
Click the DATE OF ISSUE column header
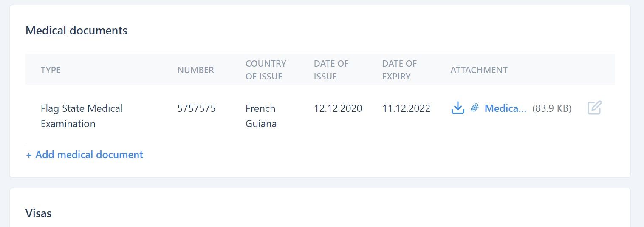[331, 70]
